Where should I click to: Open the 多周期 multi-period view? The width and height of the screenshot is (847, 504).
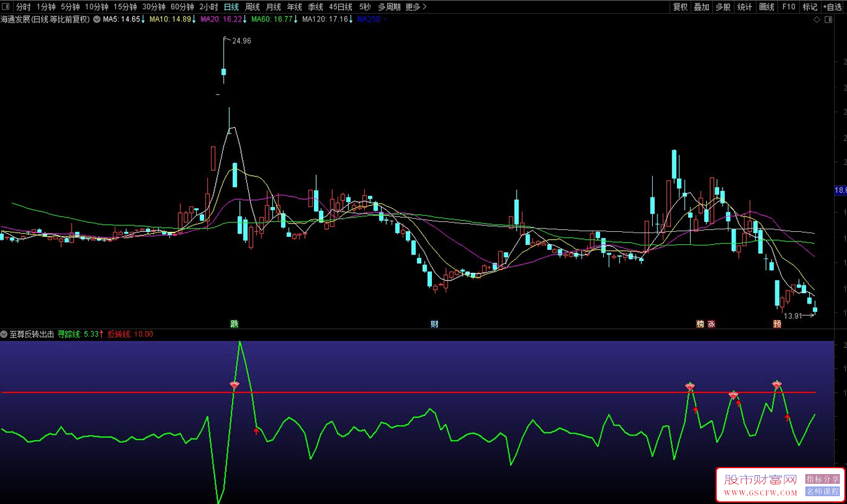point(389,7)
